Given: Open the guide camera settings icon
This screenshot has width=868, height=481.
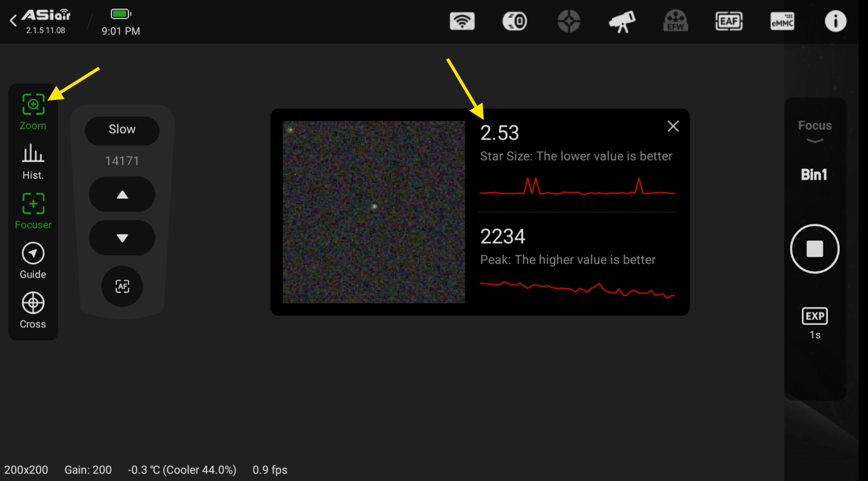Looking at the screenshot, I should tap(568, 21).
